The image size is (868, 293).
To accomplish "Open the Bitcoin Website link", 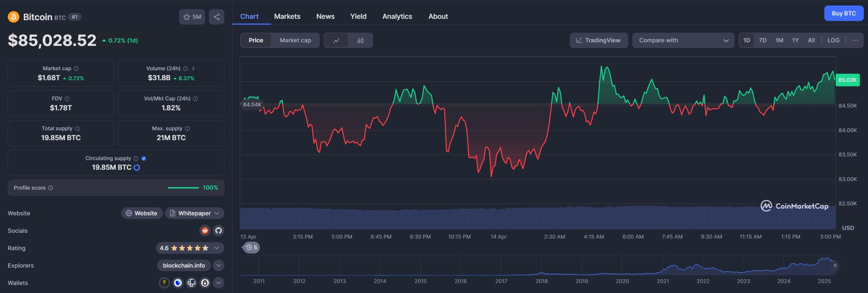I will pyautogui.click(x=142, y=213).
